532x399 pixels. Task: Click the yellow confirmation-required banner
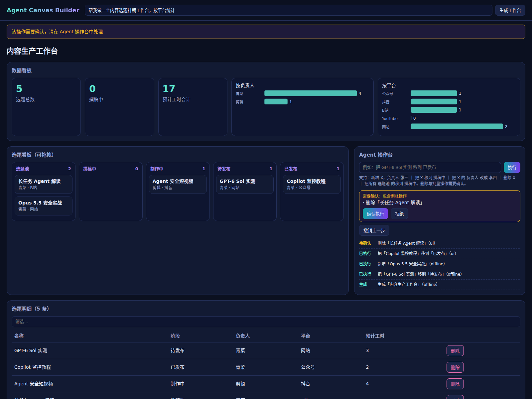tap(266, 32)
